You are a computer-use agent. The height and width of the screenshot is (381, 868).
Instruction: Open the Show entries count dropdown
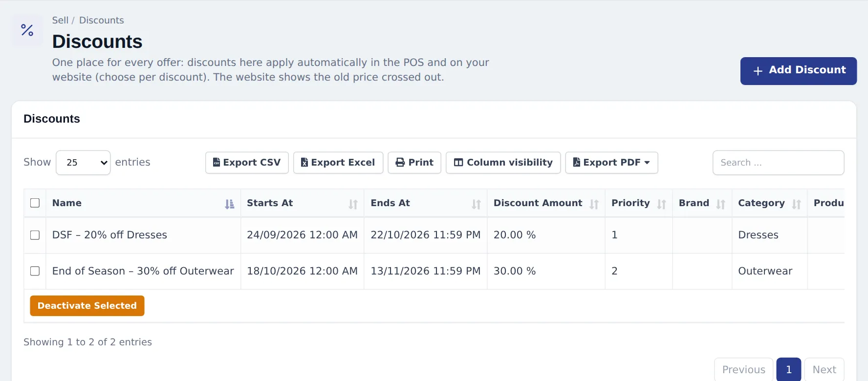pyautogui.click(x=83, y=163)
